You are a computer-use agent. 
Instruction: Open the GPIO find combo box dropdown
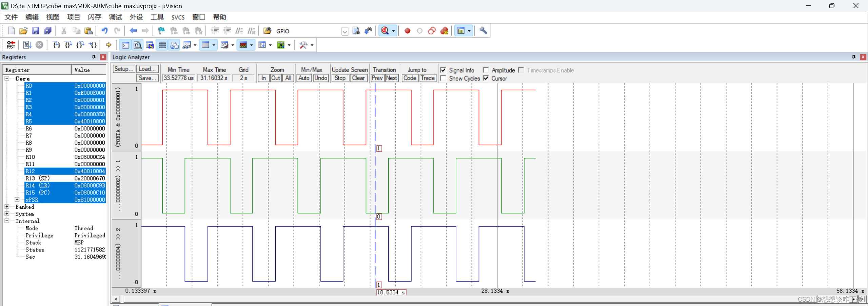[x=344, y=32]
